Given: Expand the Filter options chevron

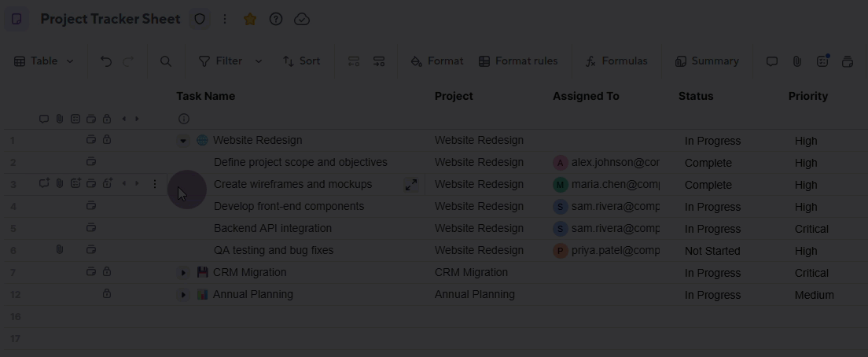Looking at the screenshot, I should [x=259, y=61].
